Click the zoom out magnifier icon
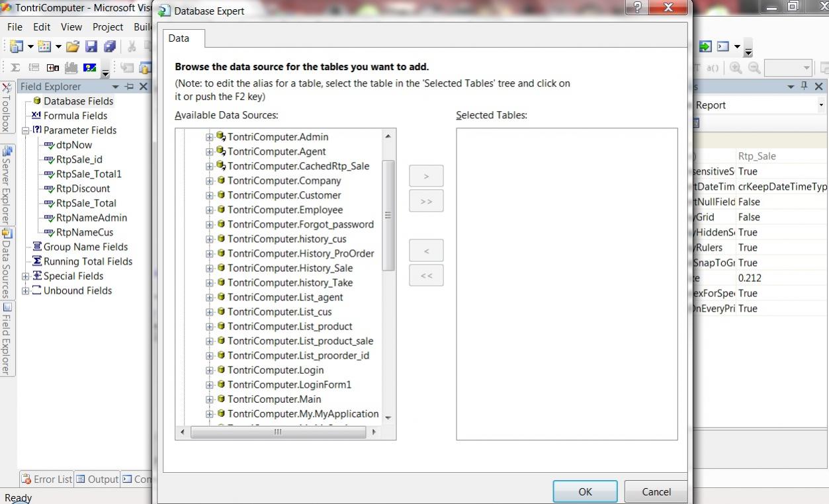Screen dimensions: 829x504 [x=754, y=67]
